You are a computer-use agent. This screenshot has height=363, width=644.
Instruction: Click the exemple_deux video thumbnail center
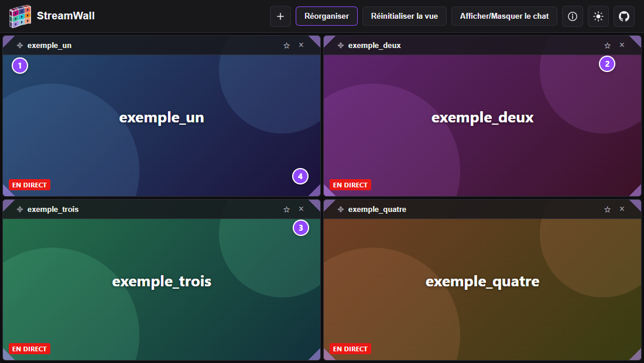482,125
